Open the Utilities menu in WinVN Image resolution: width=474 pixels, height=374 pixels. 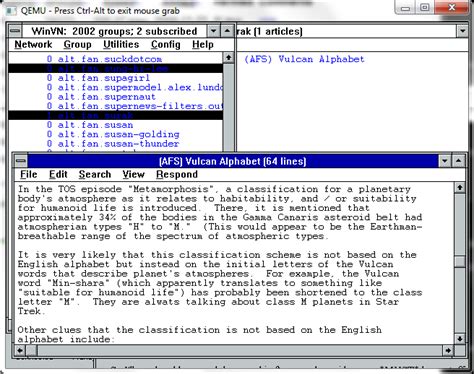[x=121, y=45]
